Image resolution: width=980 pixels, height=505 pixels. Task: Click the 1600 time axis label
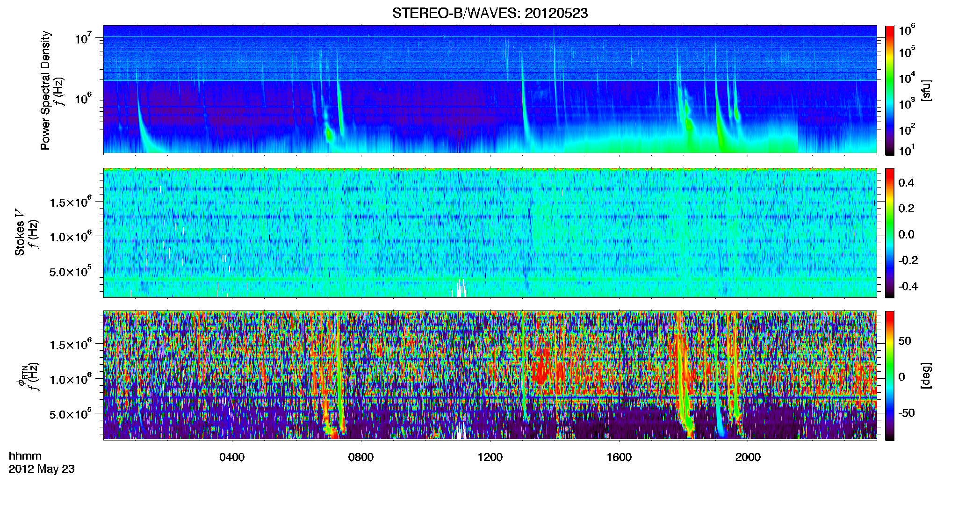coord(619,457)
